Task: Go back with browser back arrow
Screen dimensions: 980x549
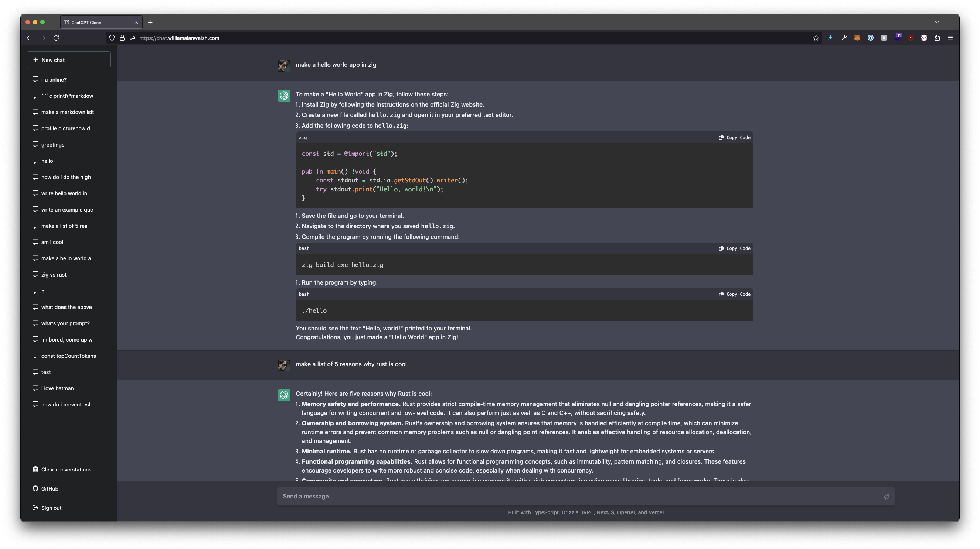Action: point(29,38)
